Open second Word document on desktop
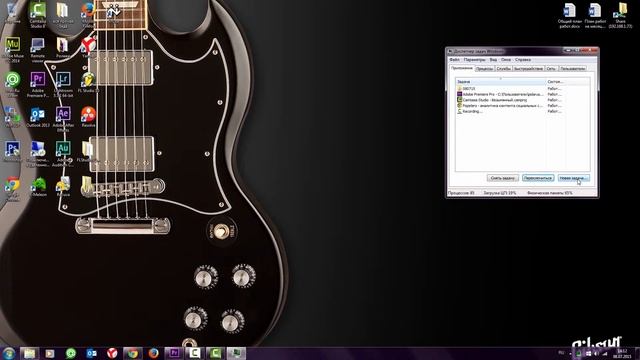 [x=595, y=16]
